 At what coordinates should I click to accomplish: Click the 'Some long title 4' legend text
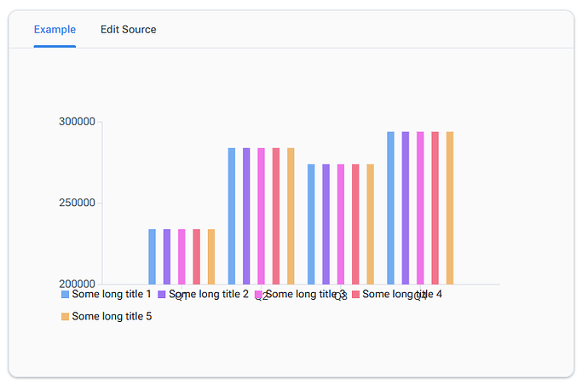point(402,295)
